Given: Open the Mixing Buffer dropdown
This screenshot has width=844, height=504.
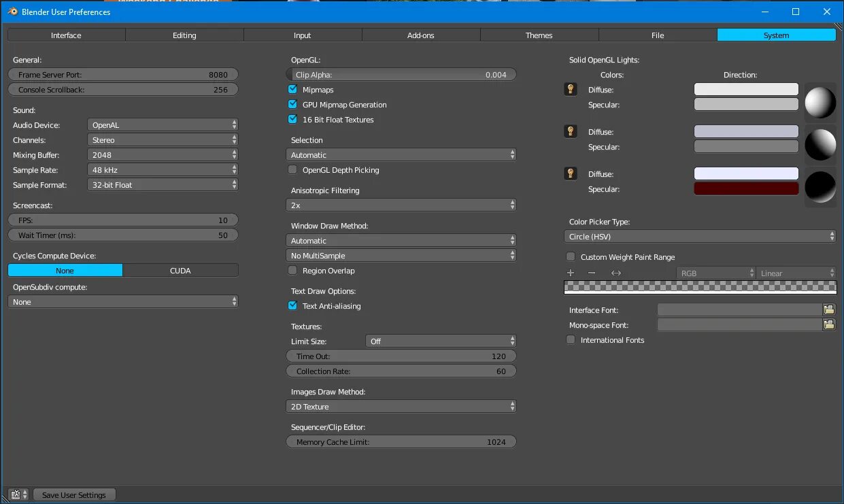Looking at the screenshot, I should [163, 154].
